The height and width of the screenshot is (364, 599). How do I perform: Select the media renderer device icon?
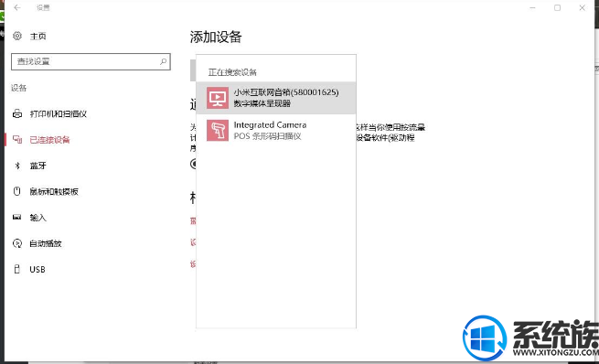pos(218,98)
